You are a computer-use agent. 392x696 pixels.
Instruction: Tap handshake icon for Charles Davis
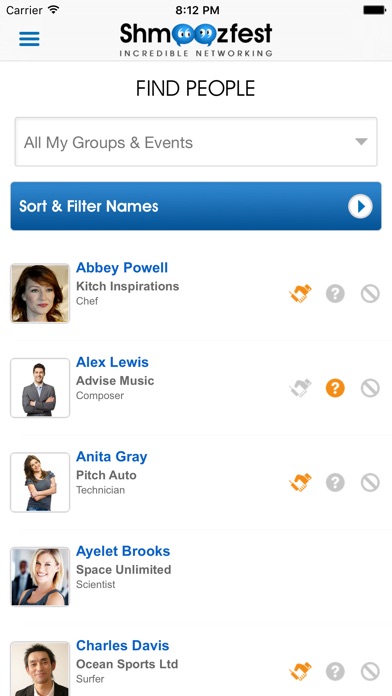pos(301,672)
